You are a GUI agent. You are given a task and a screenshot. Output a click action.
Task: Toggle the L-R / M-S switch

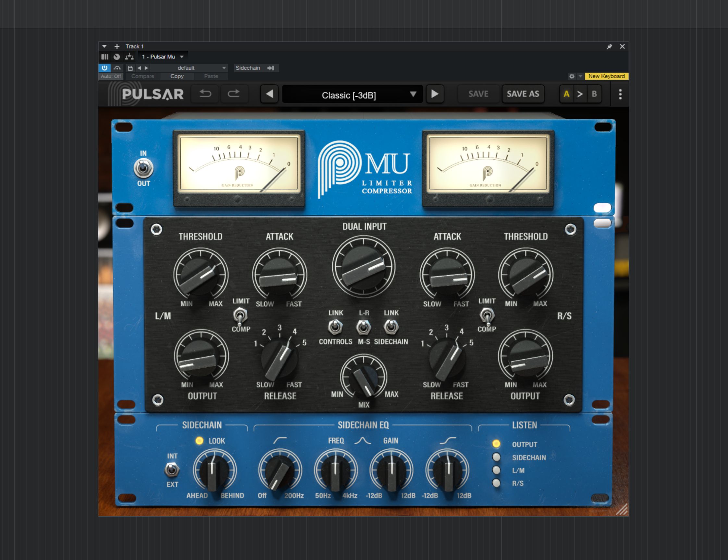pyautogui.click(x=364, y=327)
